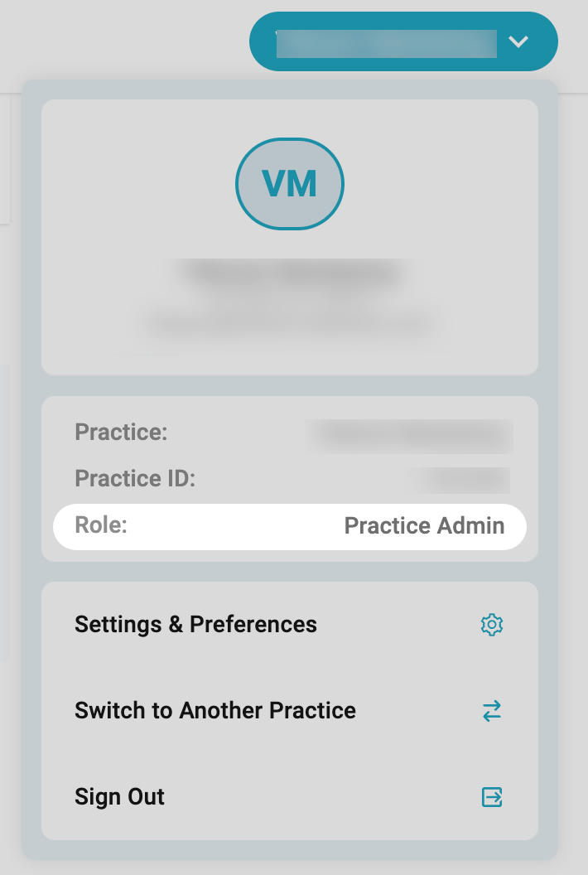The image size is (588, 875).
Task: Click the empty page area left of the teal button
Action: click(123, 42)
